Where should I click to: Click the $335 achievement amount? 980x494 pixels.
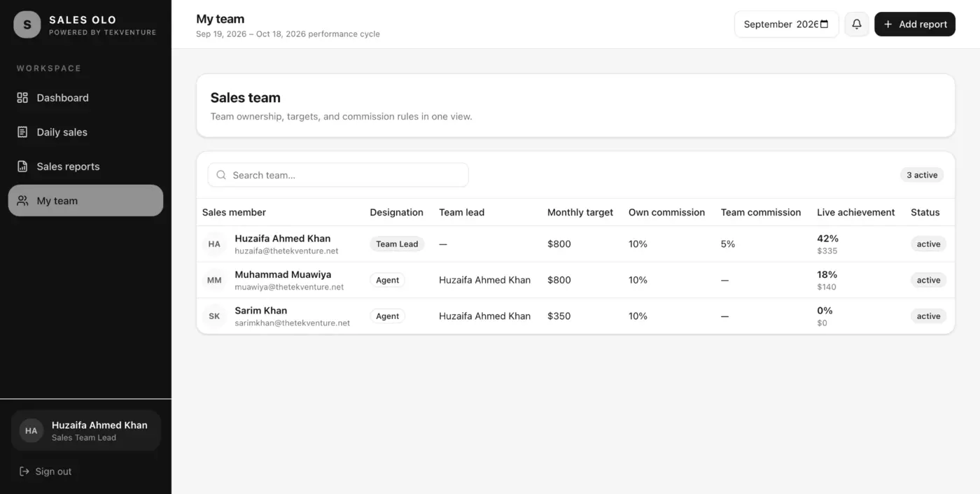[x=827, y=251]
